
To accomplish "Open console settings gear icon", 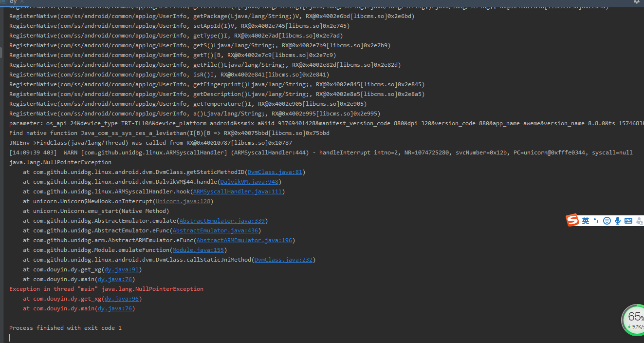I will coord(637,2).
